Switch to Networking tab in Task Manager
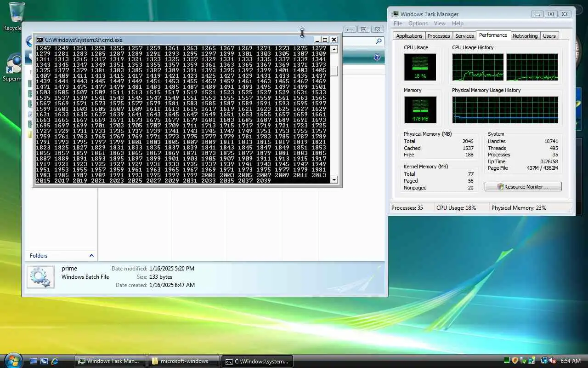The width and height of the screenshot is (588, 368). 525,36
